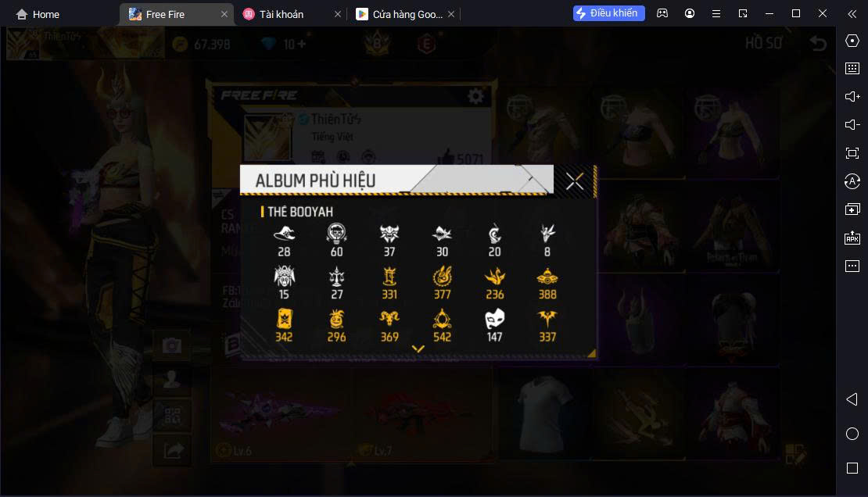Select the scales badge showing 27
The width and height of the screenshot is (868, 497).
coord(336,283)
